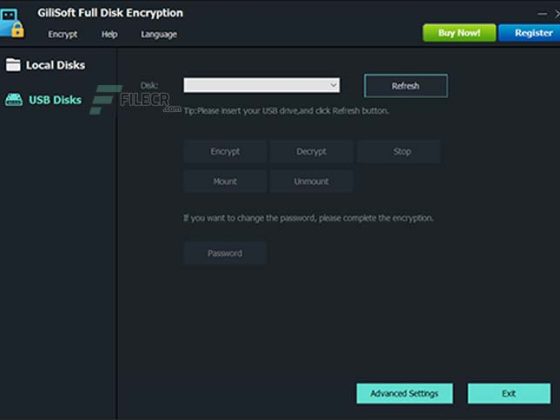Click the Mount button
The image size is (560, 420).
coord(225,181)
